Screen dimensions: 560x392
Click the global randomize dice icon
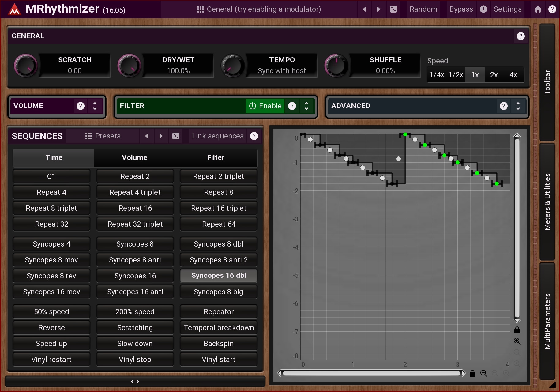(393, 9)
